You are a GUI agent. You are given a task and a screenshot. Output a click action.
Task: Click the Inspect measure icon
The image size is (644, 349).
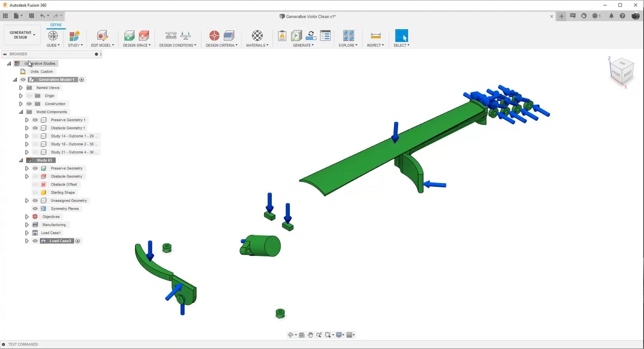[376, 36]
